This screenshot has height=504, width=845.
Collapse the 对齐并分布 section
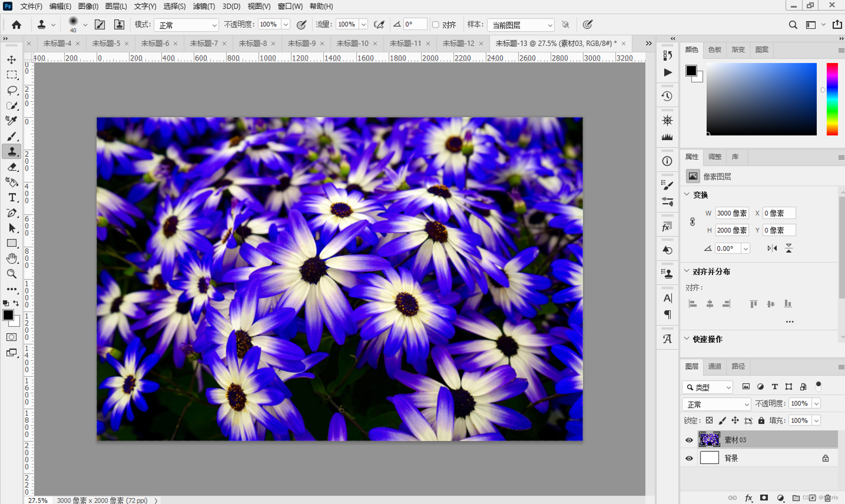(x=687, y=271)
